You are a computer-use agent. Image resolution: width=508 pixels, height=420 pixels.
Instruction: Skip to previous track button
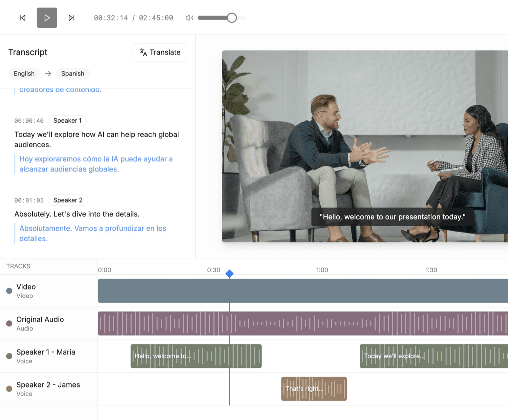point(23,18)
